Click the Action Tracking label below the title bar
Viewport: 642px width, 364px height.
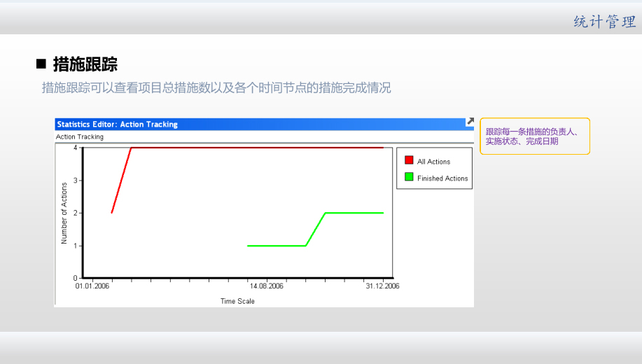coord(80,137)
